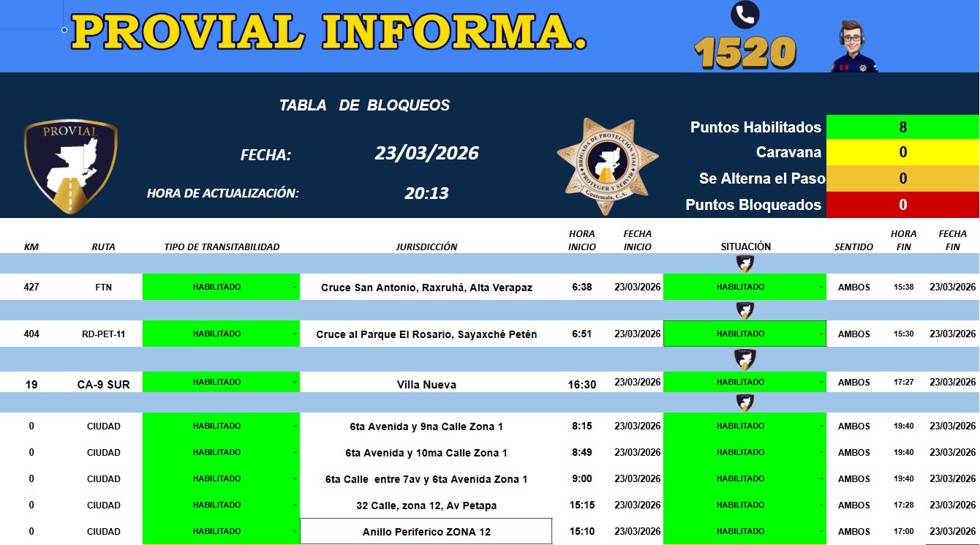Open situación dropdown for Cruce al Parque El Rosario
980x545 pixels.
point(822,334)
